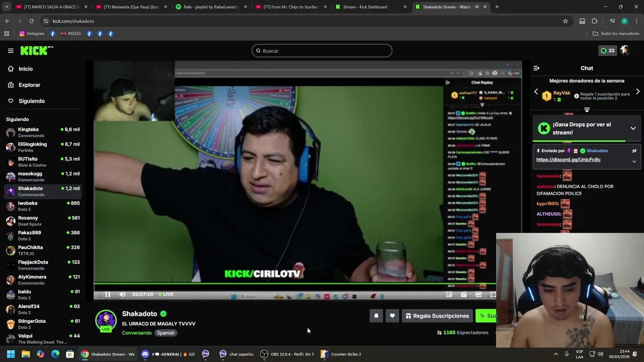Show hidden system tray icons
This screenshot has width=644, height=362.
(x=556, y=354)
